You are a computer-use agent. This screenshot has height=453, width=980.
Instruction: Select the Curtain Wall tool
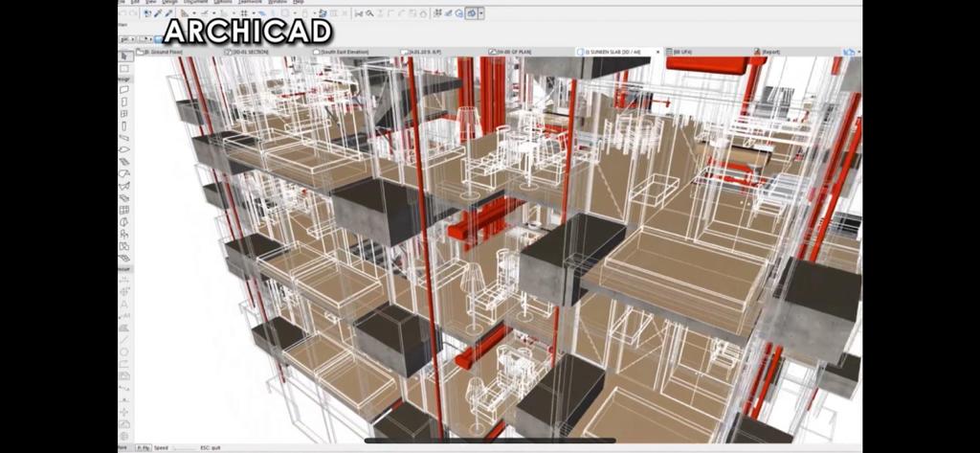click(x=123, y=209)
